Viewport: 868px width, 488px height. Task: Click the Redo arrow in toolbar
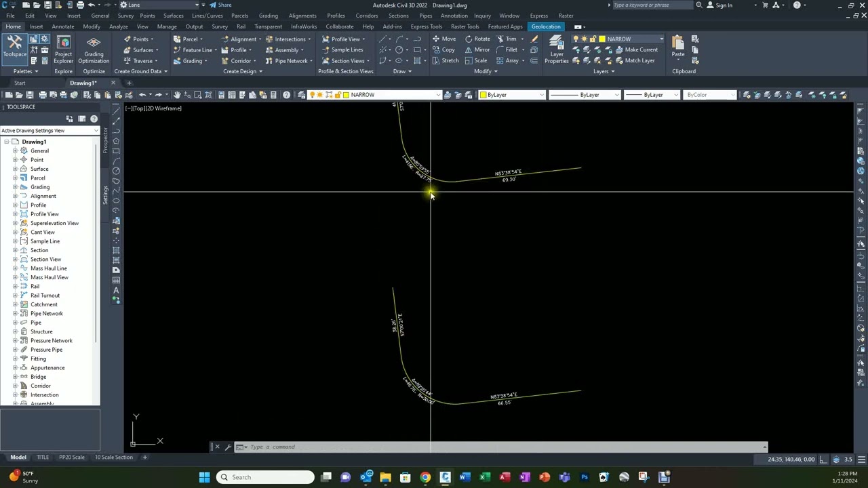coord(159,95)
